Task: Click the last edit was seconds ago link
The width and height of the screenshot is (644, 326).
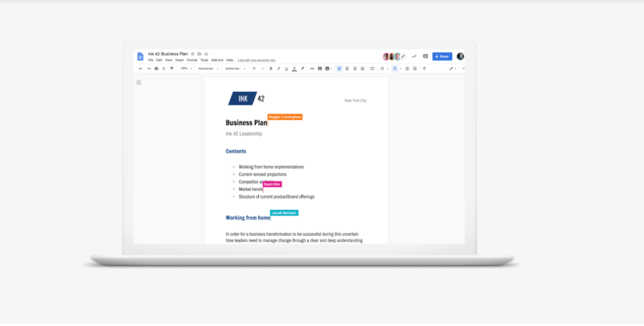Action: coord(256,60)
